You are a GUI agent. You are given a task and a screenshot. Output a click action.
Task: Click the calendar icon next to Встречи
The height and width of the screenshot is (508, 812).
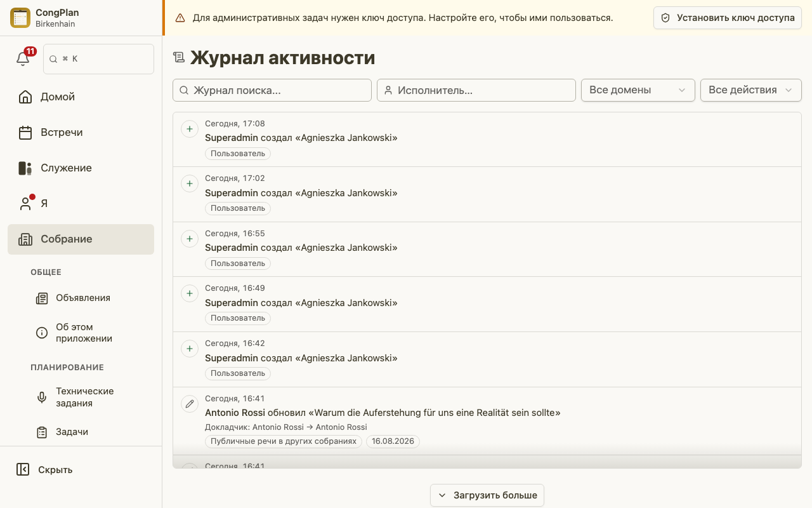(25, 132)
